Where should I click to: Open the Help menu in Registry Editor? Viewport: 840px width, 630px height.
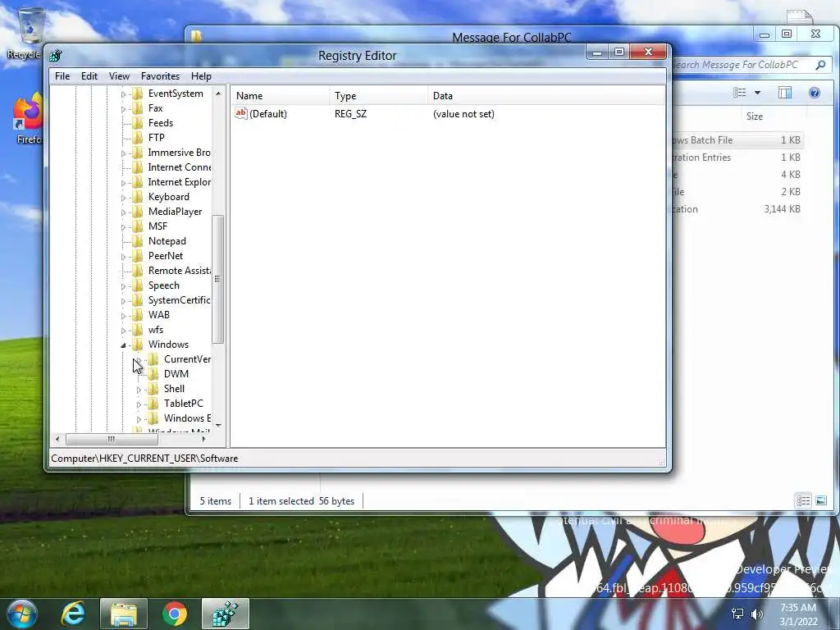[x=201, y=76]
